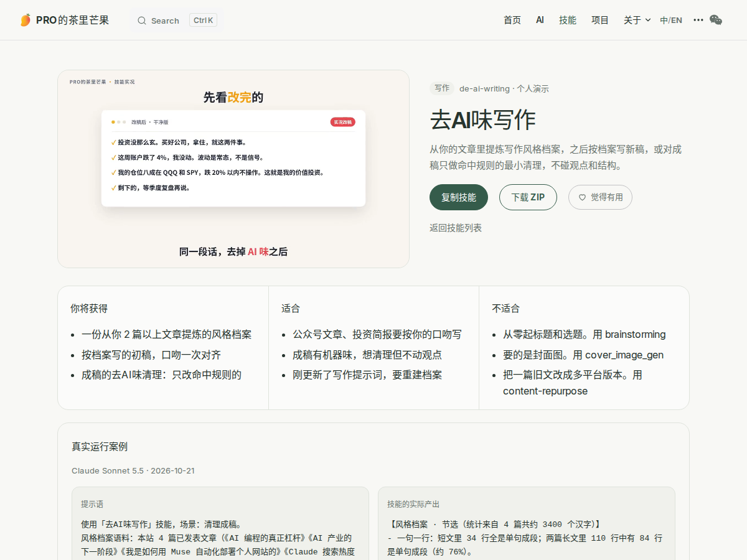Click 成稿的去AI味清理 bullet
747x560 pixels.
click(161, 375)
